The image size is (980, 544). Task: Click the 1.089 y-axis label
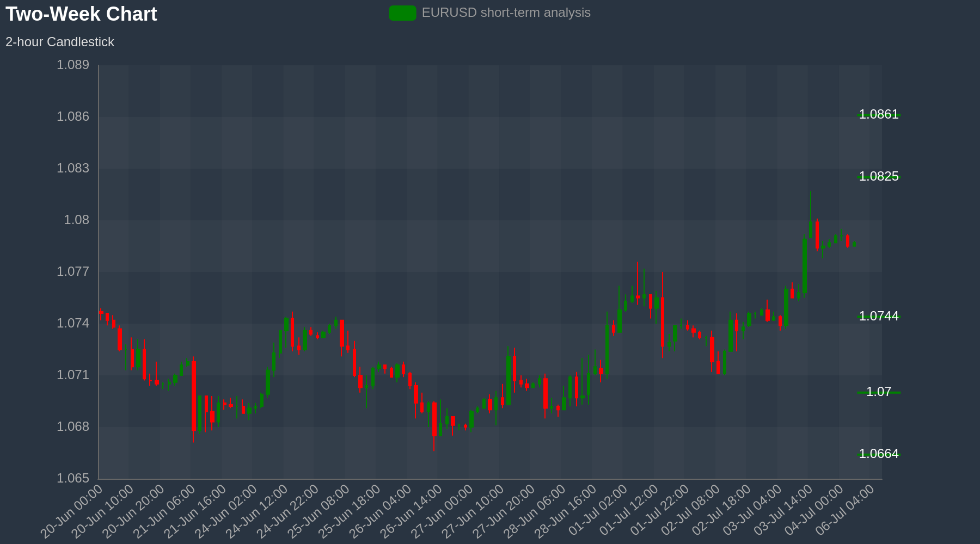(x=73, y=65)
